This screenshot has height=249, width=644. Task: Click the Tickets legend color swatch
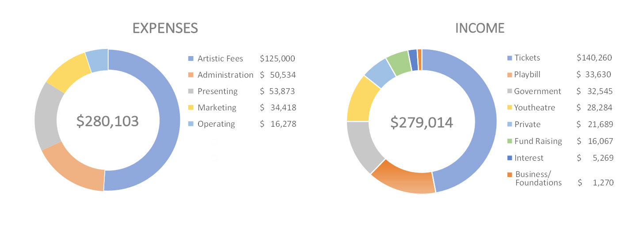tap(510, 58)
